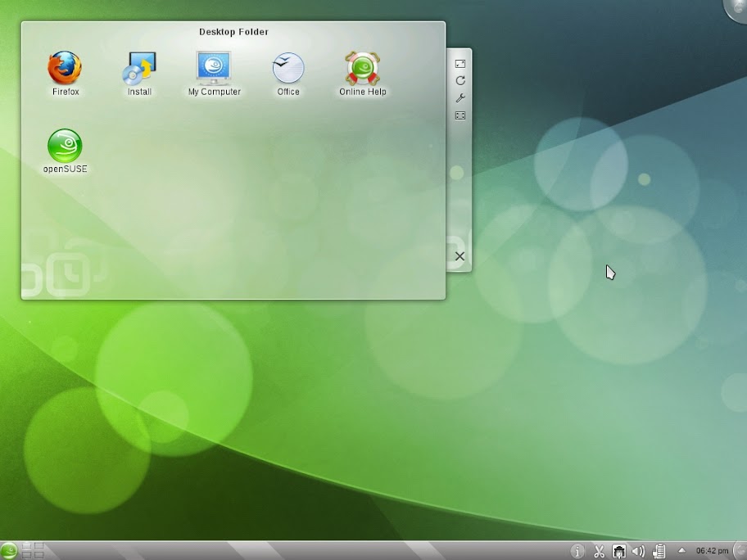Viewport: 747px width, 560px height.
Task: Click the "Office" label text
Action: pyautogui.click(x=288, y=92)
